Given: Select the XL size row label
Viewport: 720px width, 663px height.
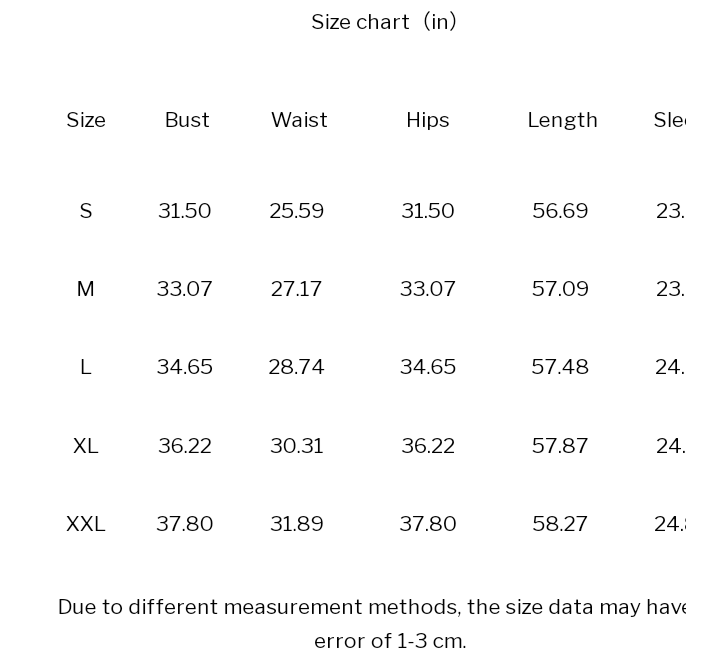Looking at the screenshot, I should (x=86, y=446).
